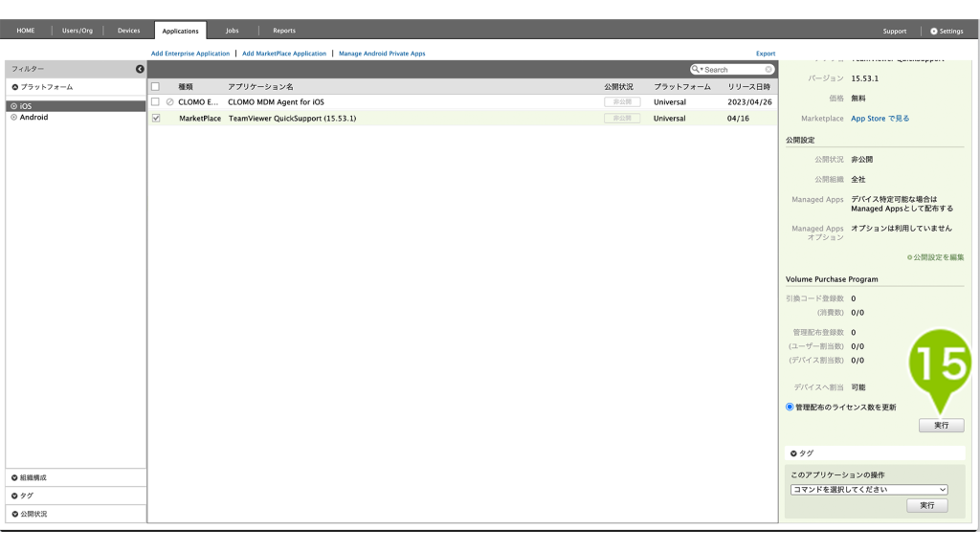Click the version value 15.53.1 in the details panel
The image size is (980, 551).
[865, 78]
